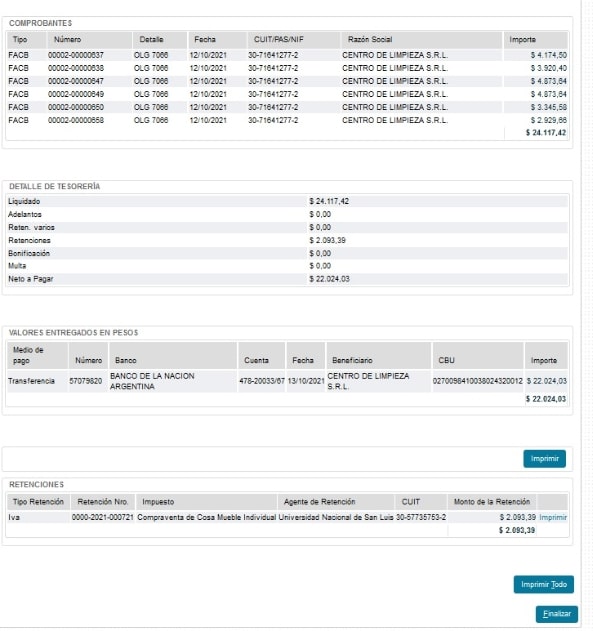The image size is (593, 631).
Task: Select invoice row 00002-00000658
Action: pos(287,120)
